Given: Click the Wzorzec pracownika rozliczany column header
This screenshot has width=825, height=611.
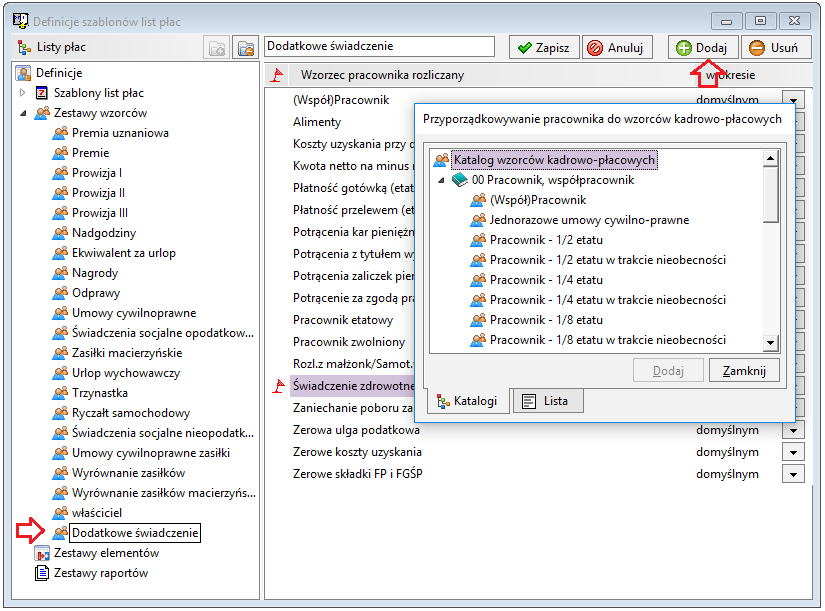Looking at the screenshot, I should (383, 75).
